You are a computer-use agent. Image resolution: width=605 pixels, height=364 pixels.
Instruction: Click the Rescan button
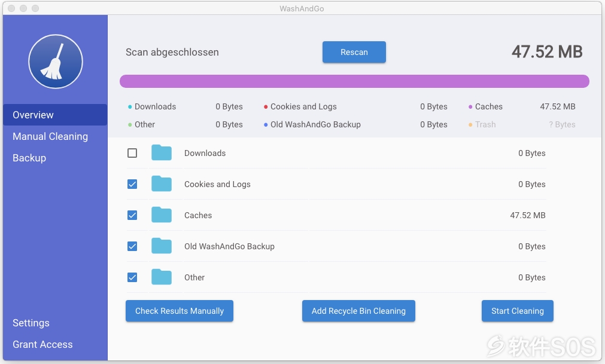pos(354,52)
